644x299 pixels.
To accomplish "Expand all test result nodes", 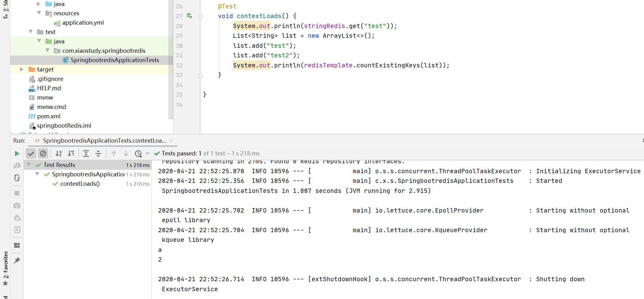I will click(86, 154).
